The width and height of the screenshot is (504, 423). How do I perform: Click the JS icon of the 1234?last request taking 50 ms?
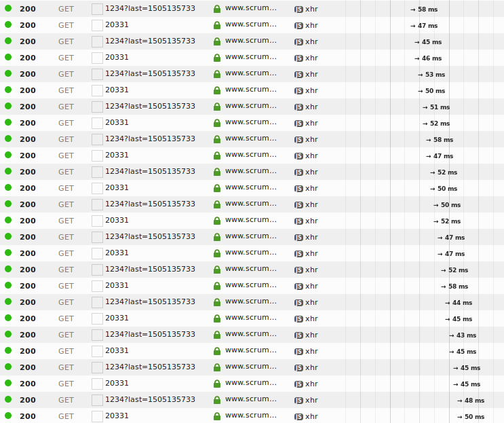point(298,205)
